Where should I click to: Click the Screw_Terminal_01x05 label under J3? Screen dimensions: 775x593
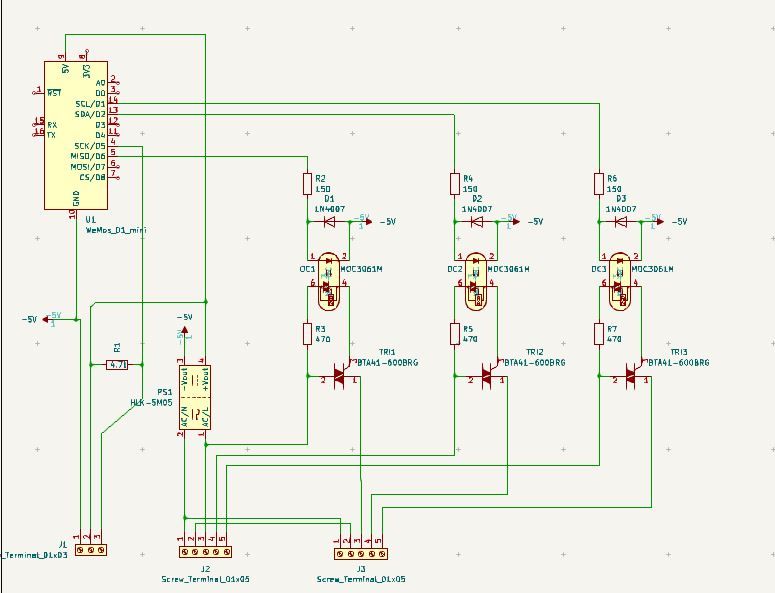(x=361, y=579)
